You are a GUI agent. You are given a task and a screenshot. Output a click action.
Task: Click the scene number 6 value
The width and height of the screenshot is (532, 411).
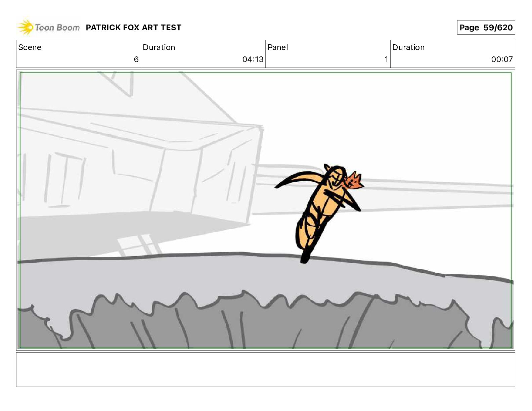(136, 59)
